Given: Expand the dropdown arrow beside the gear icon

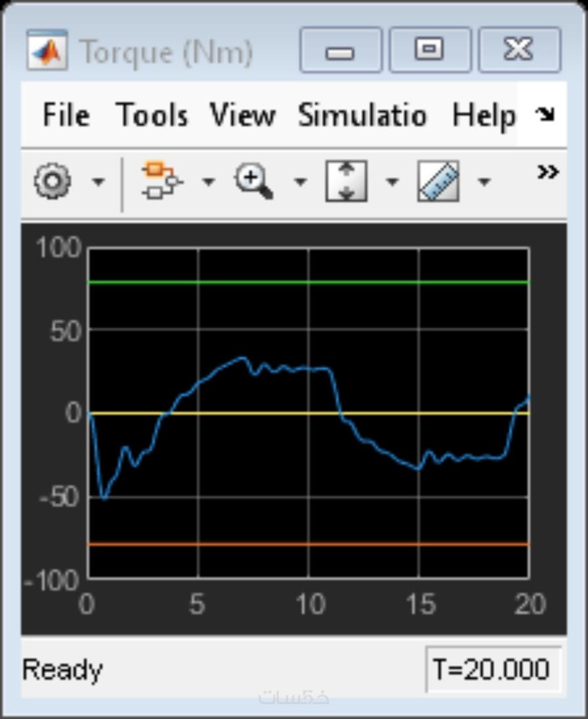Looking at the screenshot, I should (98, 182).
